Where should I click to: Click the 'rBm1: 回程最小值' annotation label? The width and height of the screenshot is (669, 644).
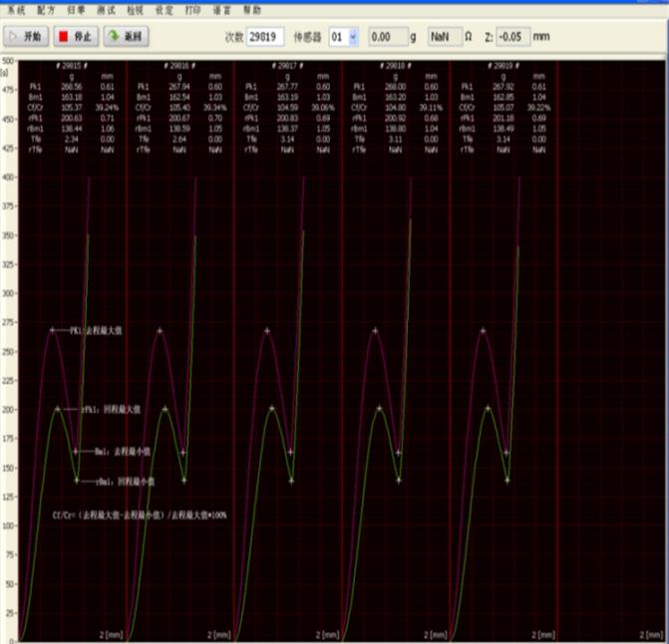(x=126, y=482)
